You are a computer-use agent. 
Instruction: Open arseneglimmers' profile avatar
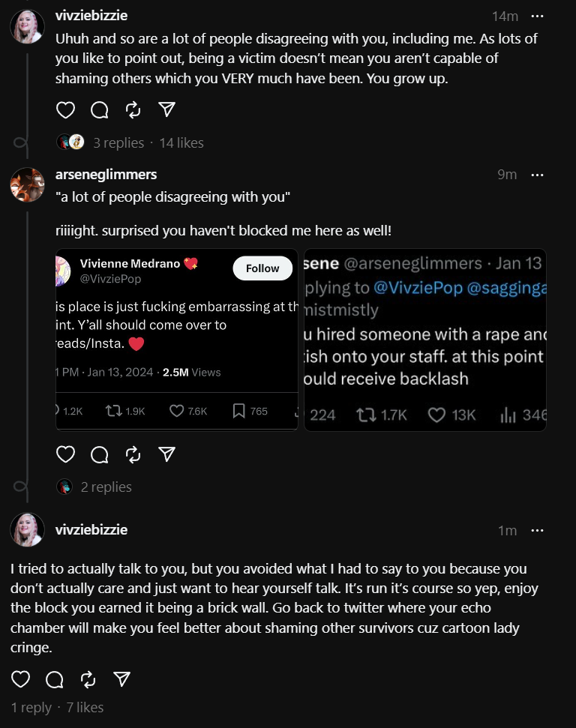[28, 184]
